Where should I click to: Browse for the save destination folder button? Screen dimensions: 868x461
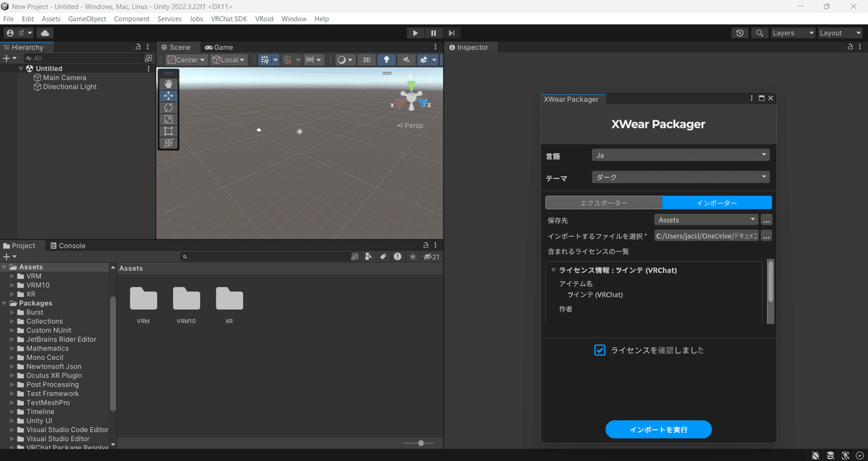coord(767,220)
